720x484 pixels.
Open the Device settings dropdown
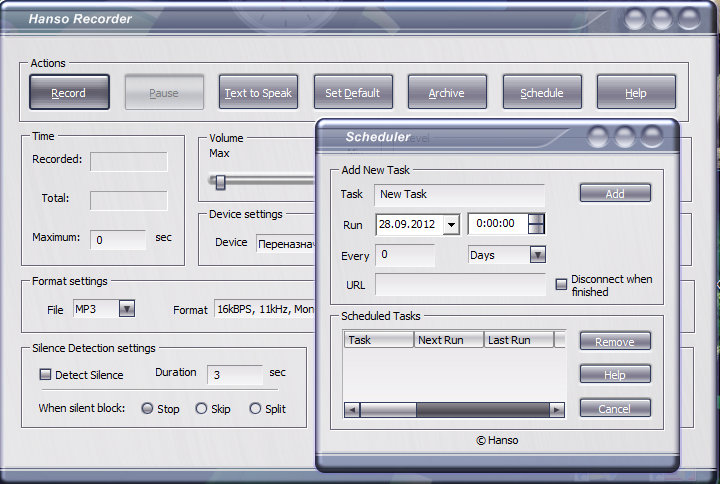pos(285,244)
